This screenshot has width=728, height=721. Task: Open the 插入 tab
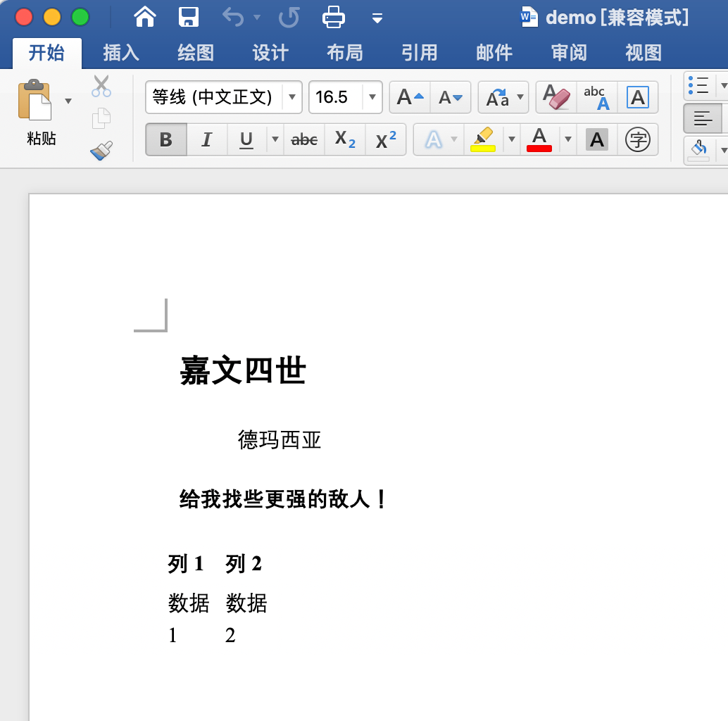(x=120, y=53)
